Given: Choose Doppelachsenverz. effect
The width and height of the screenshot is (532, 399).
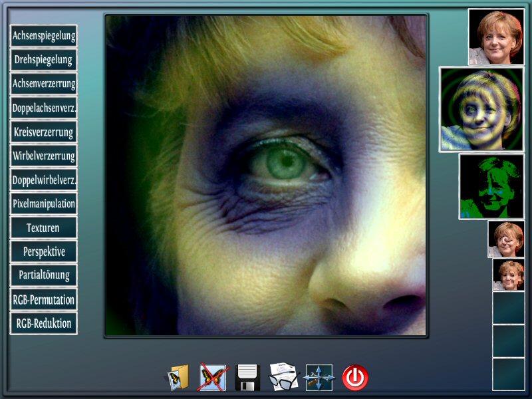Looking at the screenshot, I should [44, 108].
